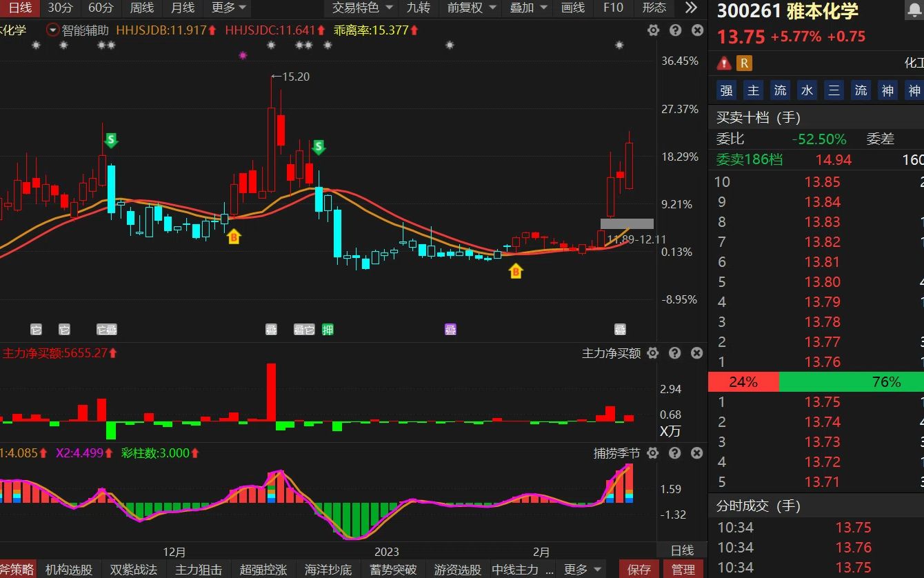Viewport: 924px width, 578px height.
Task: Open 前复权 adjustment dropdown
Action: [x=471, y=8]
